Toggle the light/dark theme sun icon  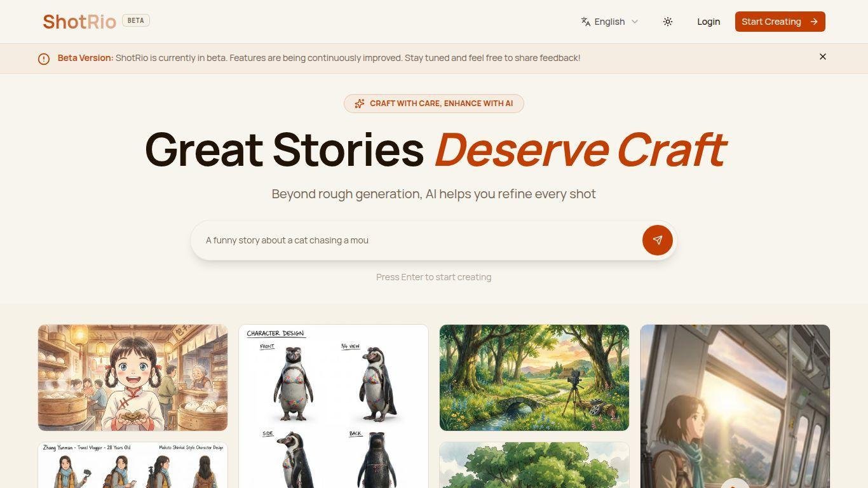point(668,22)
